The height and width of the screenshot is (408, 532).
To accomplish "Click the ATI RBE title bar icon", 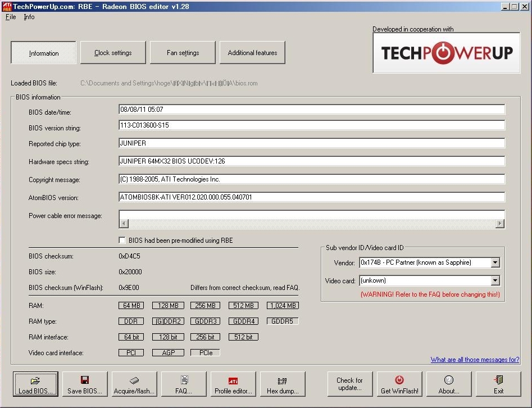I will coord(7,6).
